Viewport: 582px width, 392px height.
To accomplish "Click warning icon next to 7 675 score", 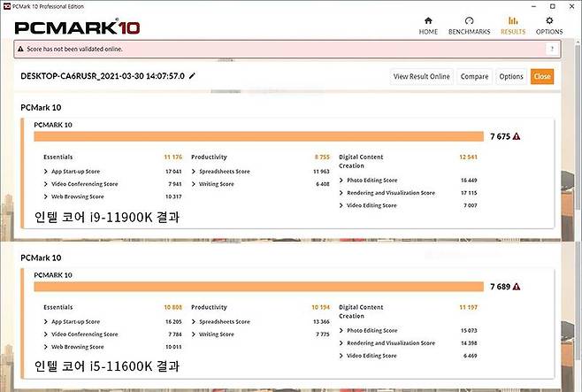I will [517, 136].
